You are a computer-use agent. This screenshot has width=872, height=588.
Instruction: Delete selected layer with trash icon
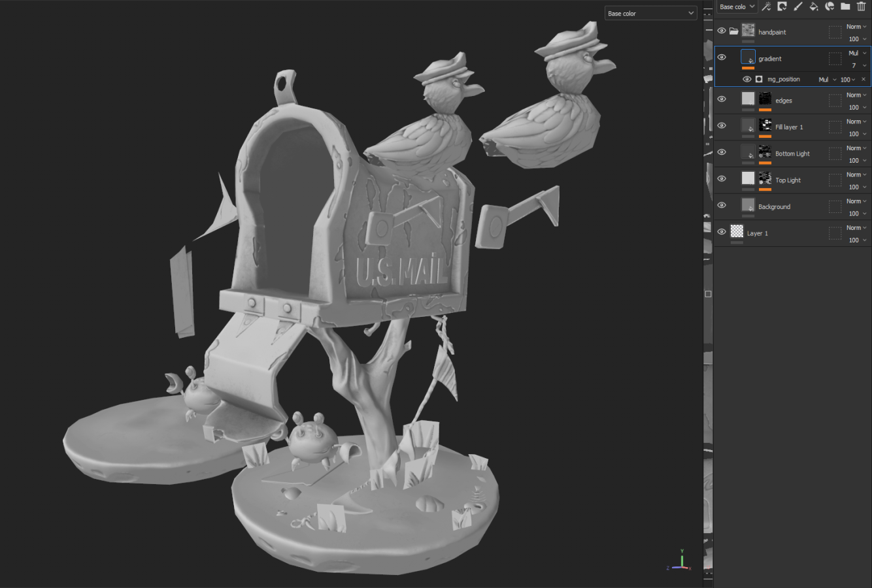point(861,7)
